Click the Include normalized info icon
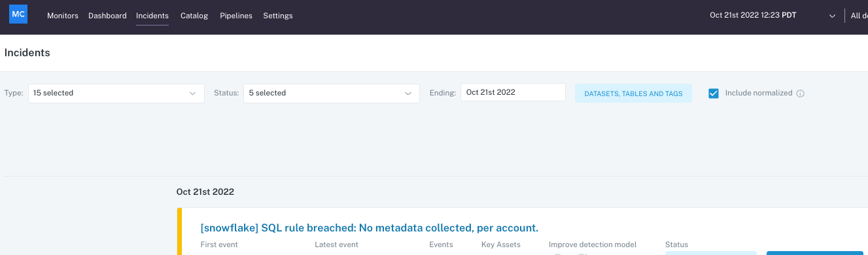The height and width of the screenshot is (255, 868). coord(801,93)
